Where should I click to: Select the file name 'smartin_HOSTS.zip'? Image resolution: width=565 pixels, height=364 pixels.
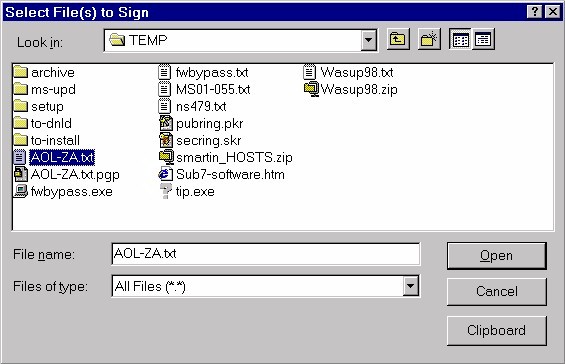tap(234, 157)
